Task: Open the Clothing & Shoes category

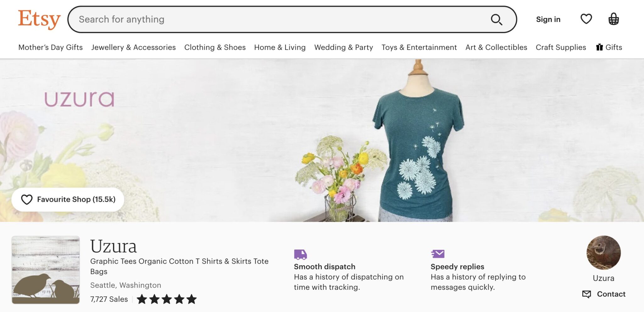Action: click(215, 47)
